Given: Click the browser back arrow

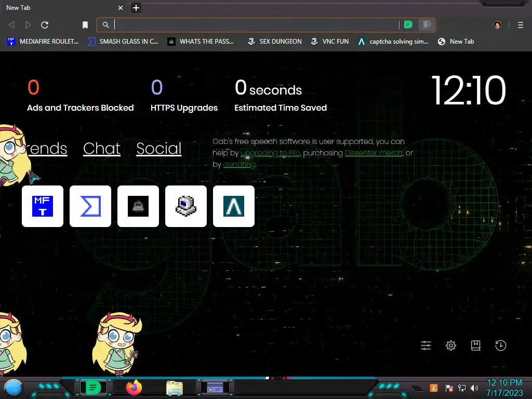Looking at the screenshot, I should click(x=11, y=25).
